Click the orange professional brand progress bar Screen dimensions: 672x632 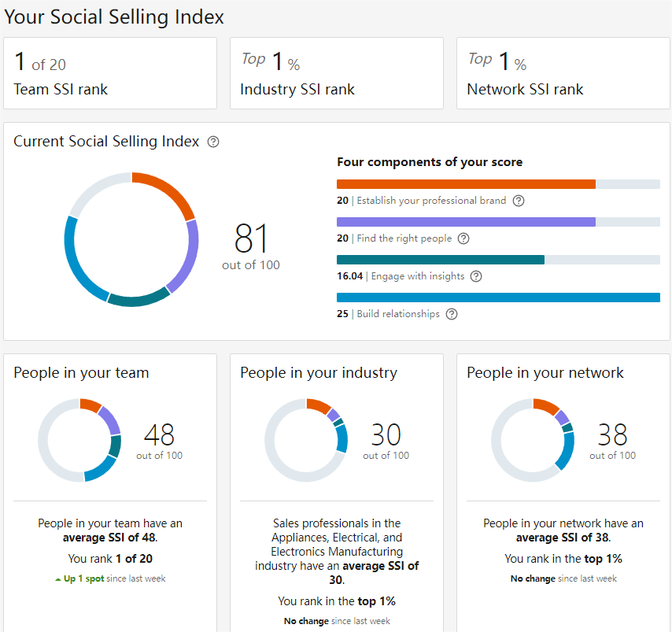pyautogui.click(x=466, y=184)
